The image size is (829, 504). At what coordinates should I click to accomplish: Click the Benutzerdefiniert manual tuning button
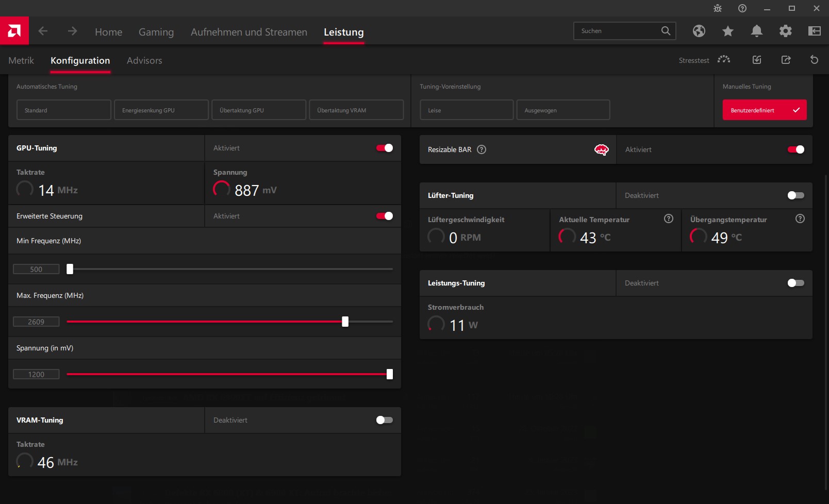[x=765, y=110]
